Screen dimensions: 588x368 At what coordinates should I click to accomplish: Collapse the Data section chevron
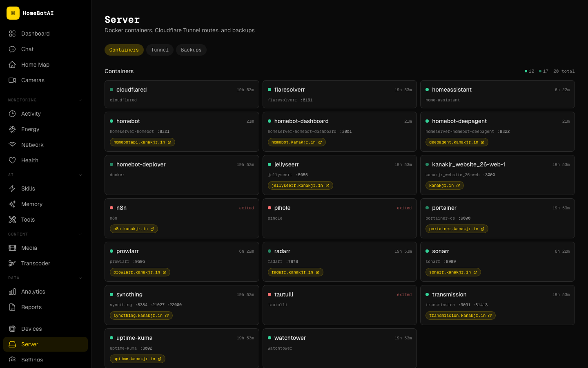tap(80, 278)
